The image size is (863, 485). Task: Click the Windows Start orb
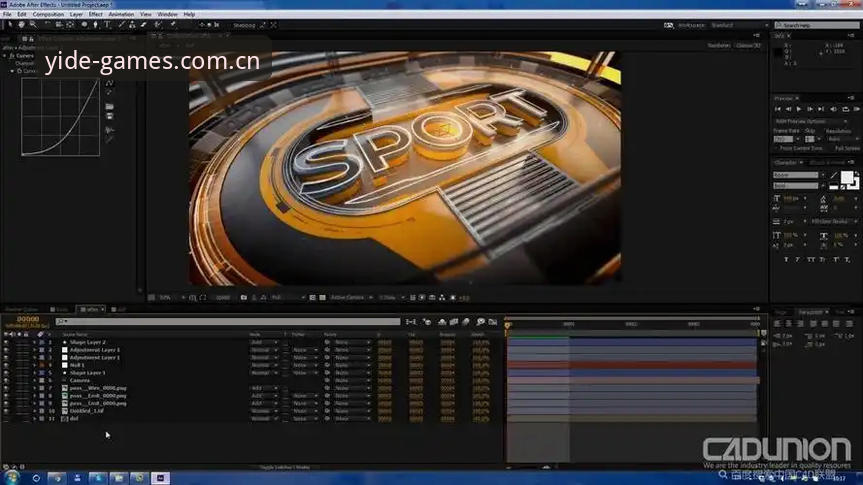click(10, 477)
